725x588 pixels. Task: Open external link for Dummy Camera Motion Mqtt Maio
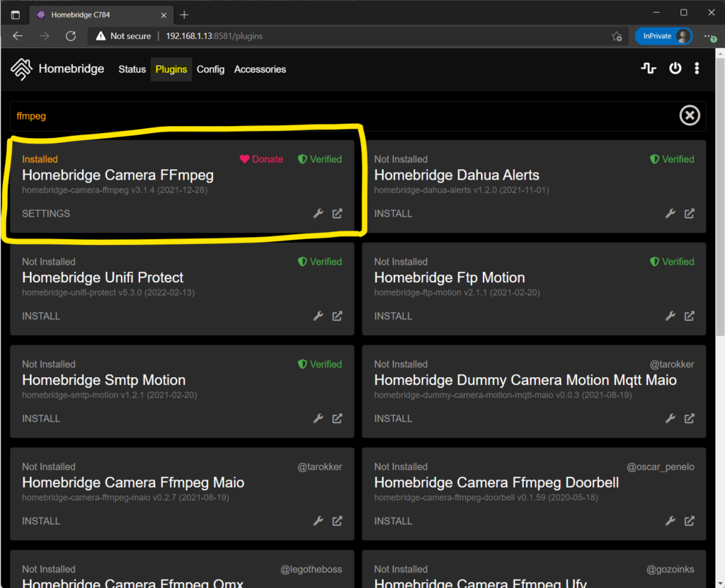690,419
